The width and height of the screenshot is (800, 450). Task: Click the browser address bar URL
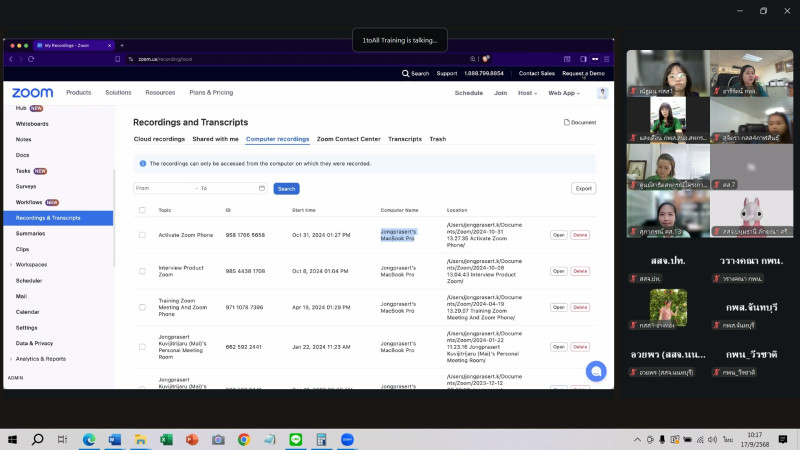pyautogui.click(x=165, y=59)
